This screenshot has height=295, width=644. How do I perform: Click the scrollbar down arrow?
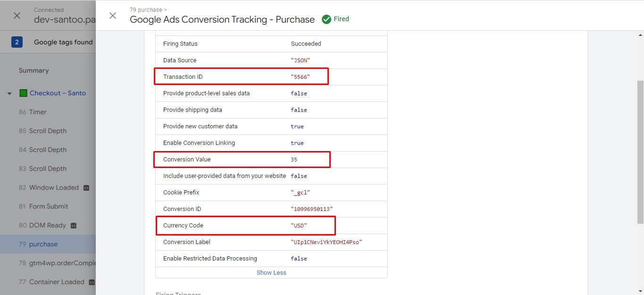pos(640,291)
